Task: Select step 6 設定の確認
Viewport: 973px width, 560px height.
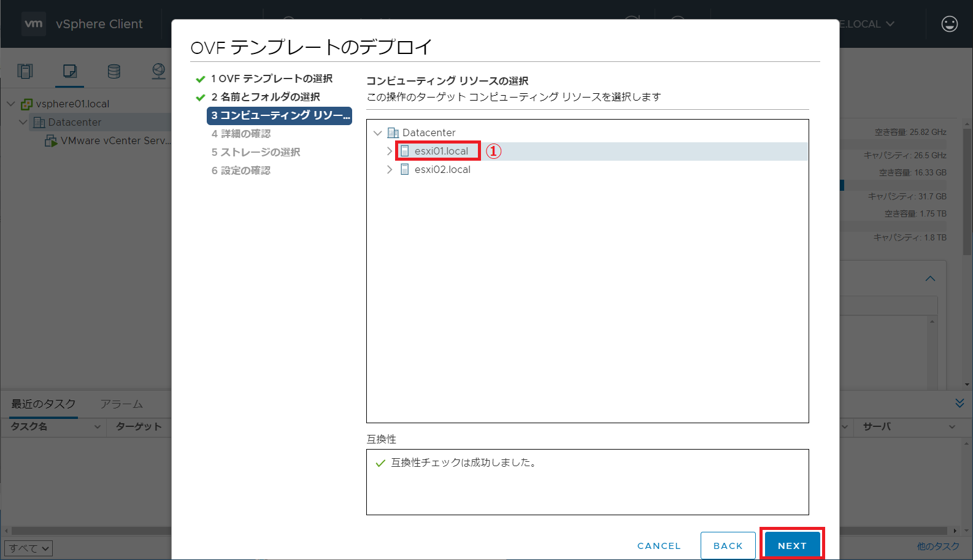Action: coord(241,171)
